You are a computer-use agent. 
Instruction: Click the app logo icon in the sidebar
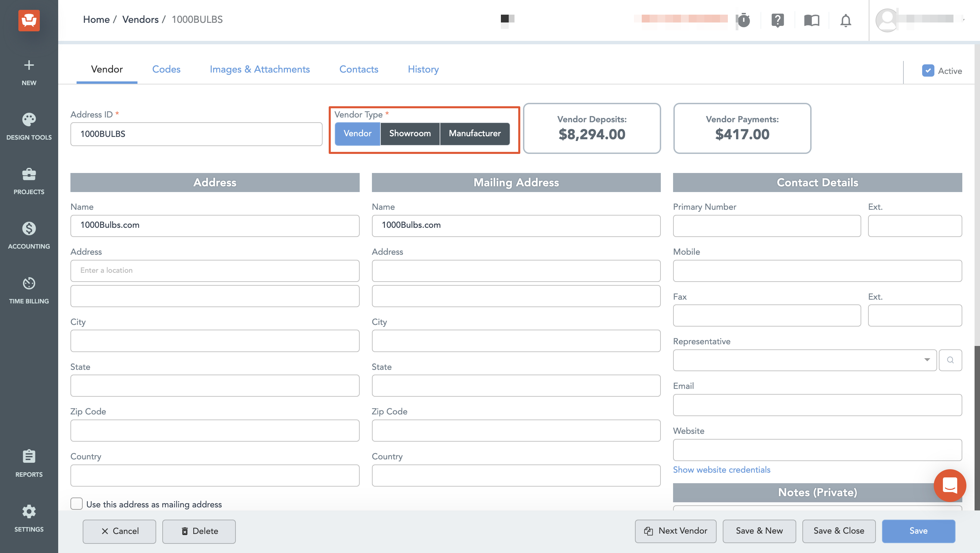coord(29,20)
